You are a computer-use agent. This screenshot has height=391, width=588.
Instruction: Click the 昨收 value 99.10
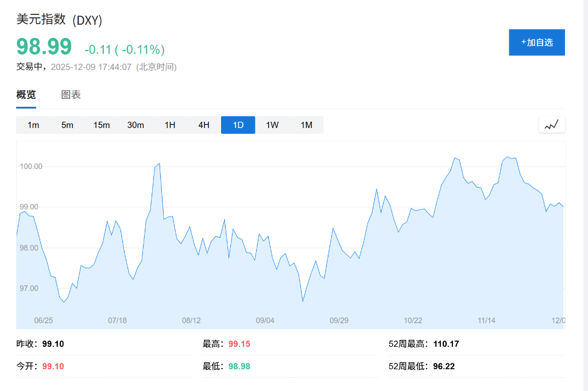[x=54, y=343]
